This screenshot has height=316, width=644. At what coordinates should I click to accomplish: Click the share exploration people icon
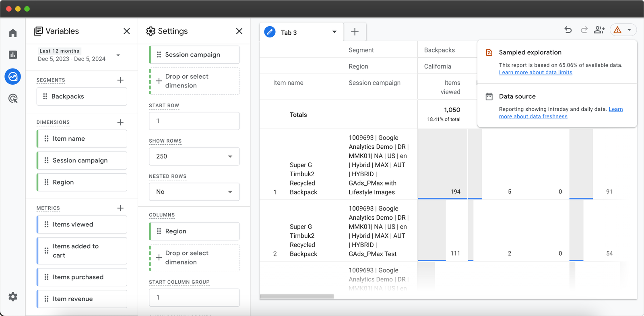coord(599,30)
